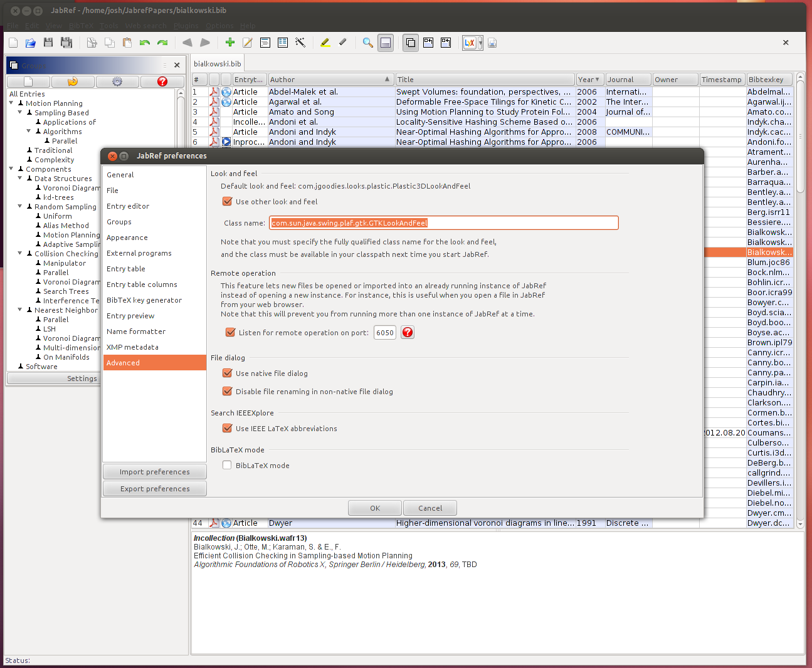This screenshot has height=668, width=812.
Task: Uncheck Use IEEE LaTeX abbreviations
Action: (228, 428)
